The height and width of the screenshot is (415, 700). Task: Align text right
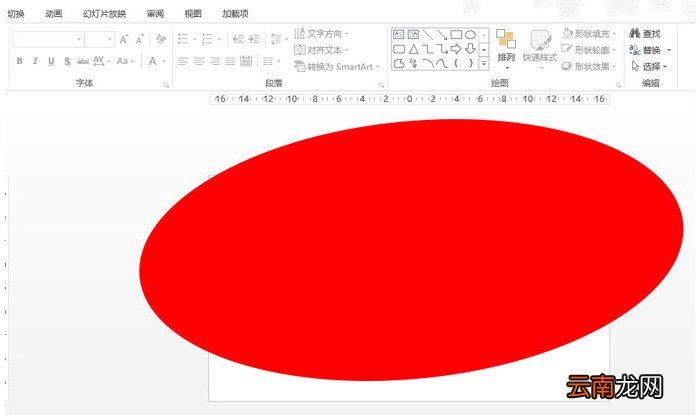pyautogui.click(x=215, y=61)
